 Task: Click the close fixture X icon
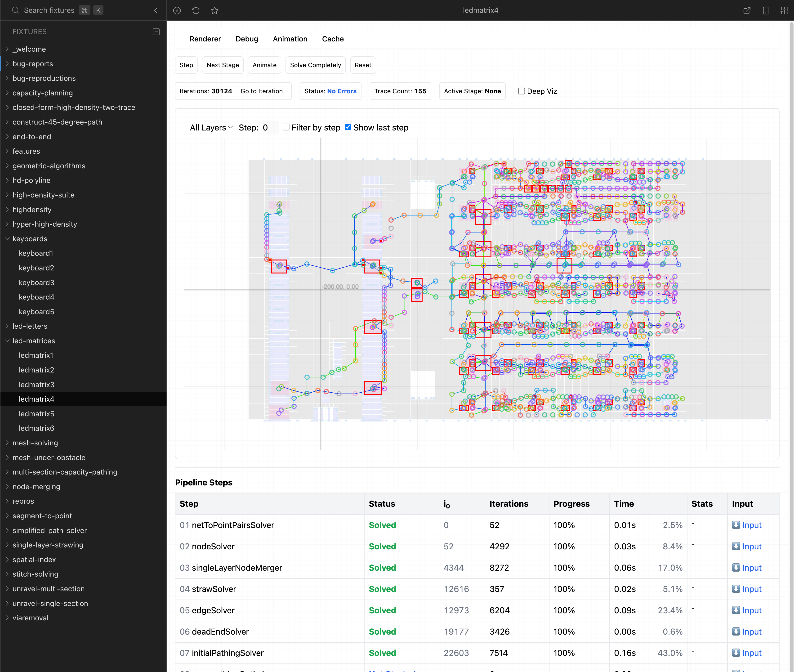177,10
